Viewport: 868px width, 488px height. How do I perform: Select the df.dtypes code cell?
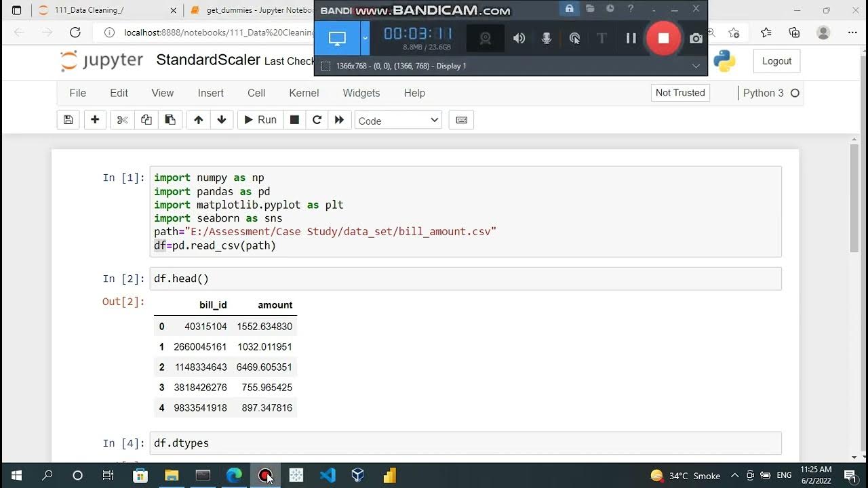[x=465, y=443]
